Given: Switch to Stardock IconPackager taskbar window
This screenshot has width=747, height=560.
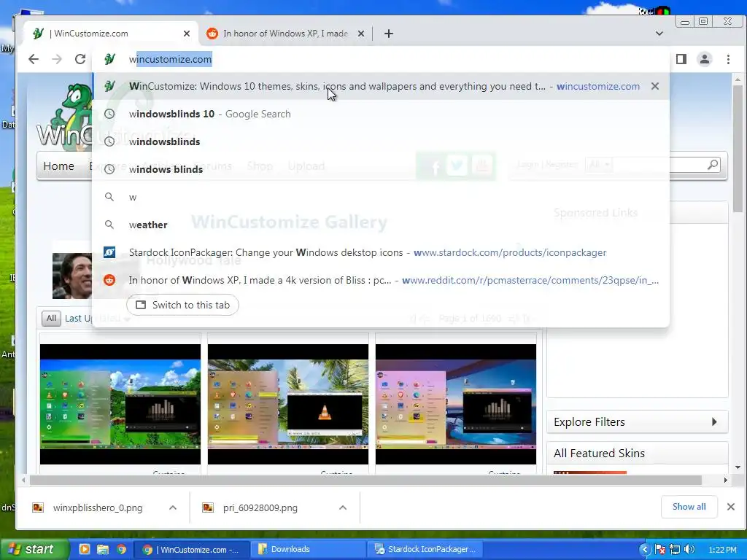Looking at the screenshot, I should point(425,550).
